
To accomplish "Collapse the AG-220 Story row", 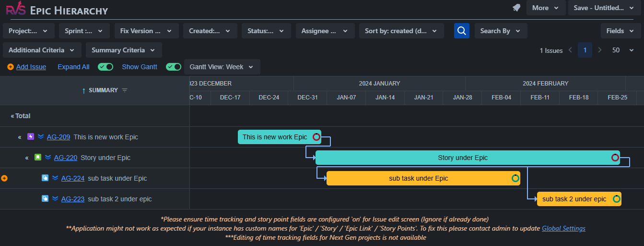I will (x=27, y=158).
